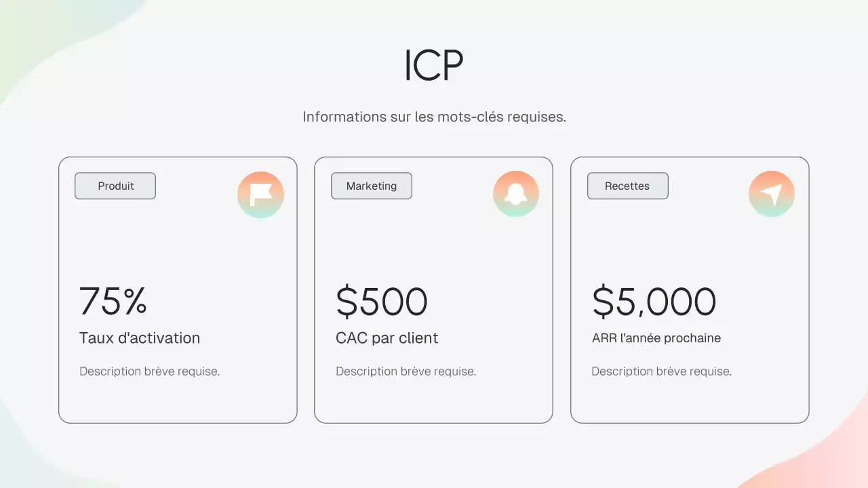Click the description text under Taux d'activation
Image resolution: width=868 pixels, height=488 pixels.
[x=150, y=371]
